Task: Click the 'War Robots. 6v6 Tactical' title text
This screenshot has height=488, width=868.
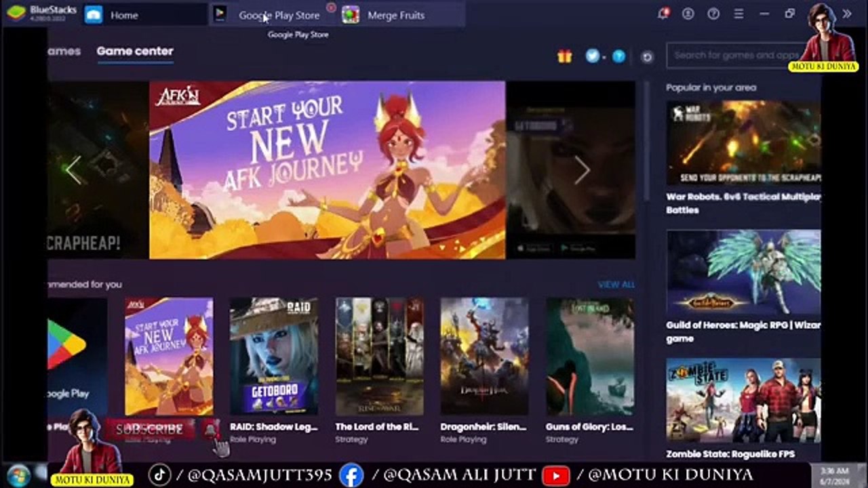Action: pyautogui.click(x=743, y=203)
